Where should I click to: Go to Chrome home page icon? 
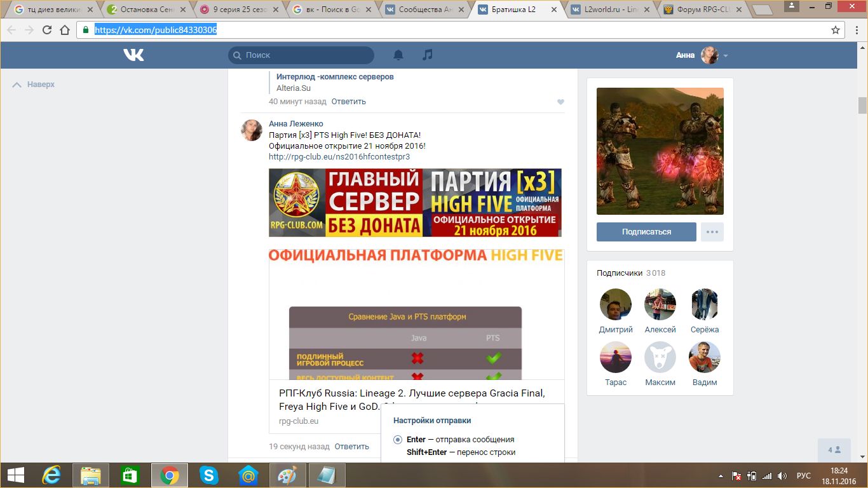coord(65,30)
